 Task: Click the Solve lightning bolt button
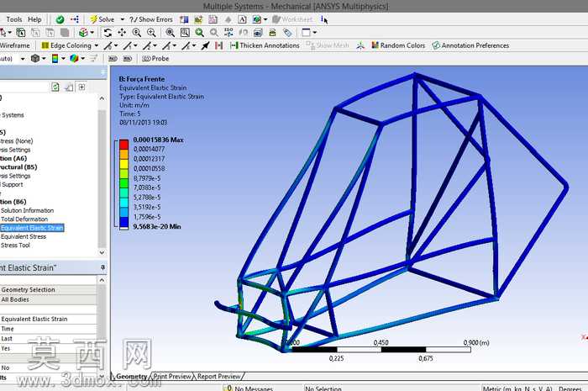pyautogui.click(x=102, y=19)
